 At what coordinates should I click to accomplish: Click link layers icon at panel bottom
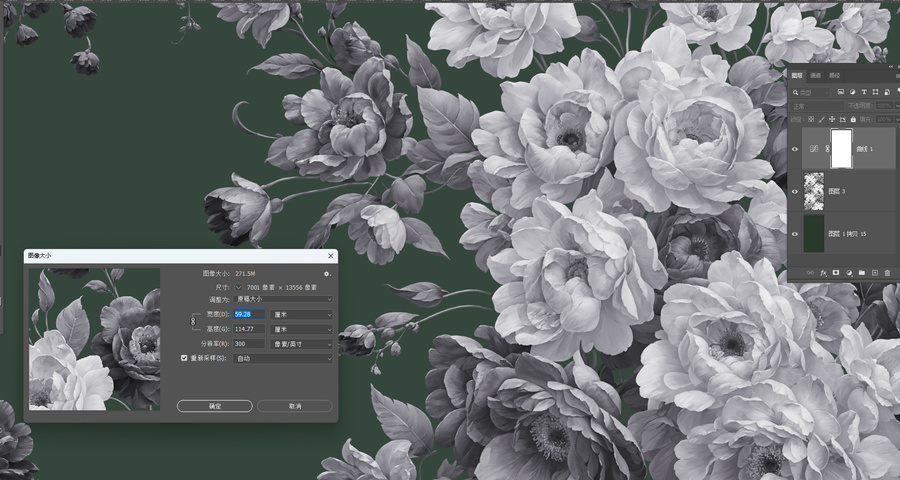coord(810,273)
